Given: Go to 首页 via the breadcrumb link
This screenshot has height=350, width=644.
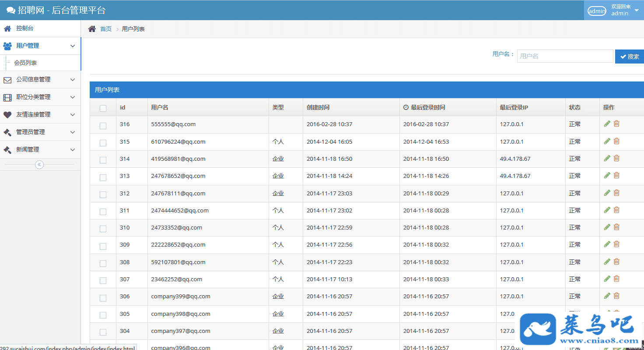Looking at the screenshot, I should 106,29.
